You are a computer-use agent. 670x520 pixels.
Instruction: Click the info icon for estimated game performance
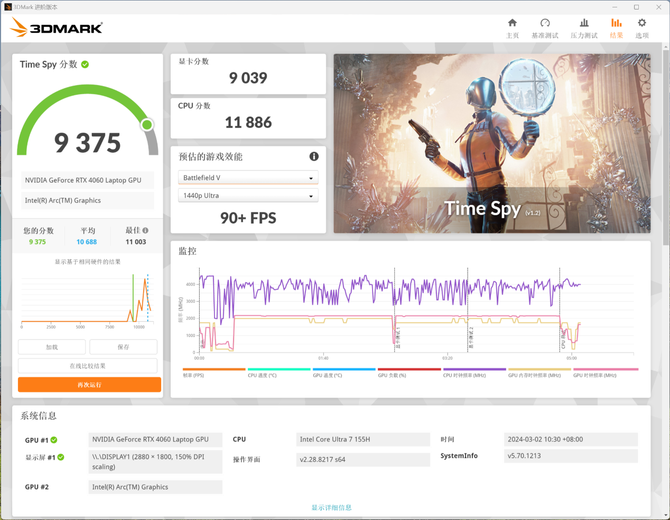314,156
